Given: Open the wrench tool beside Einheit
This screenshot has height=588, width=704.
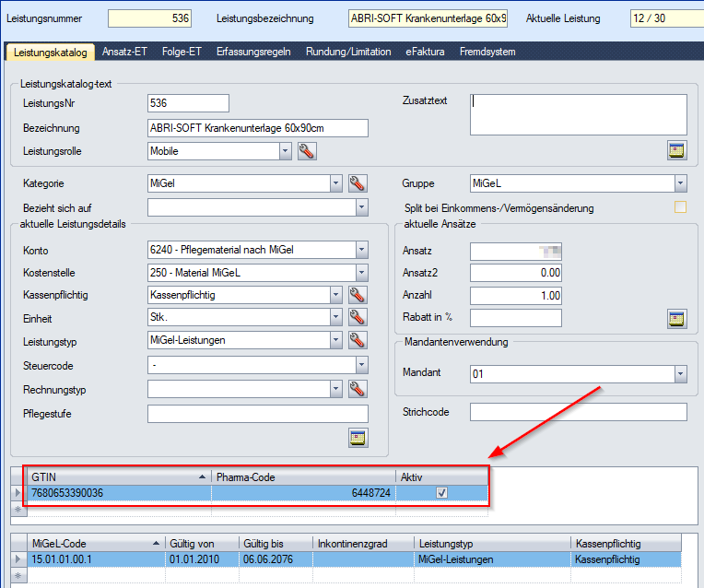Looking at the screenshot, I should click(358, 317).
